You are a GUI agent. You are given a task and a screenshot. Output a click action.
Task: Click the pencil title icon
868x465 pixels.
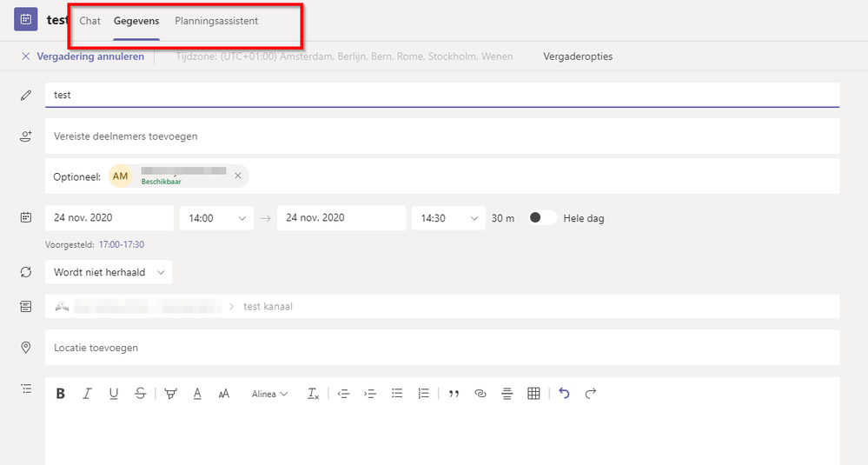pyautogui.click(x=26, y=96)
